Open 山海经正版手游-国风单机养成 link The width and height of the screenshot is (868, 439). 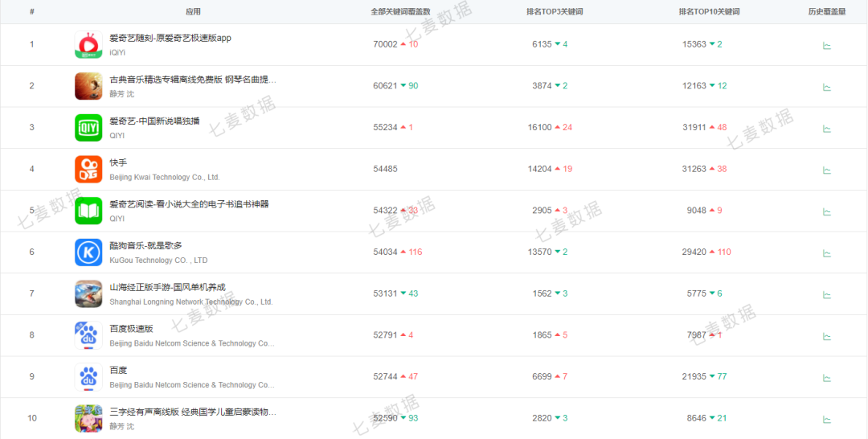168,287
